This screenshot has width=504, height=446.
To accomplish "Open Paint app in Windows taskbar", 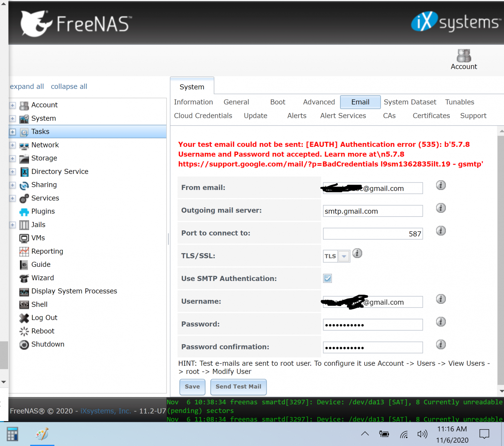I will click(x=42, y=434).
